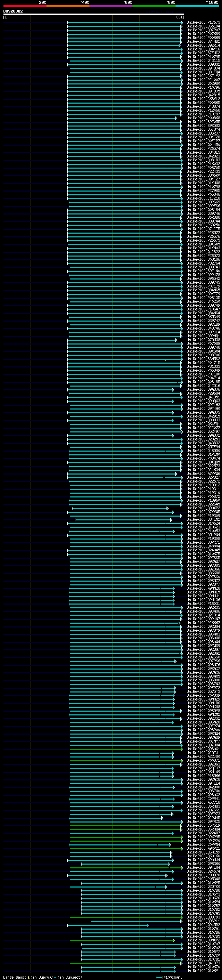Select the UniRef100_Q5ZF97 label
Viewport: 222px width, 980px height.
(203, 431)
